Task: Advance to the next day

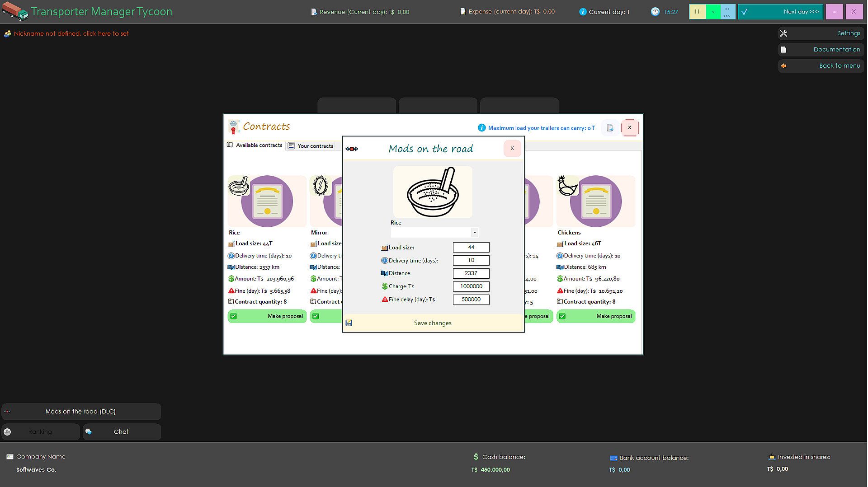Action: tap(780, 12)
